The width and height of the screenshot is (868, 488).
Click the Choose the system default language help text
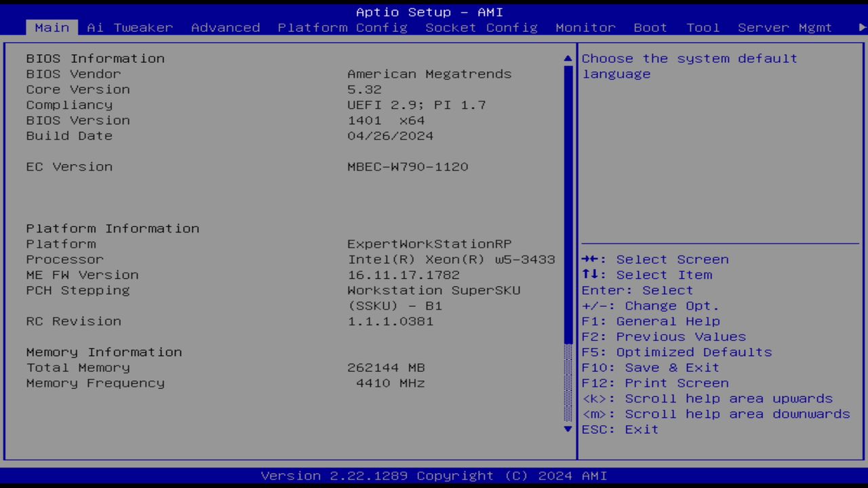(690, 66)
